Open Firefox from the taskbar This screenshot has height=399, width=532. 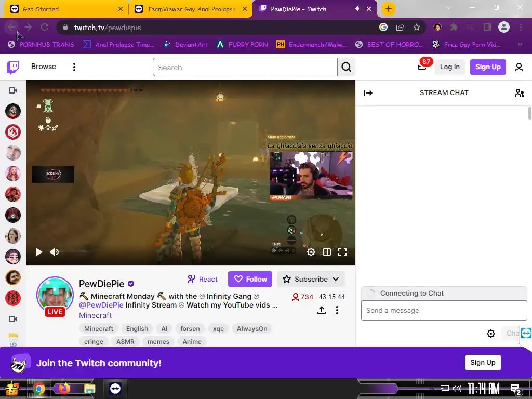click(64, 389)
